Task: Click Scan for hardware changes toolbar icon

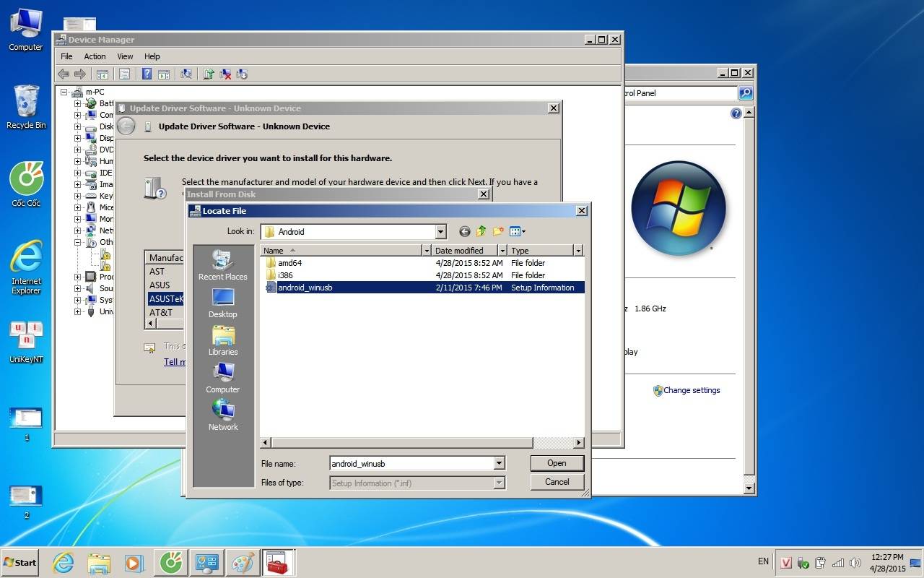Action: point(186,74)
